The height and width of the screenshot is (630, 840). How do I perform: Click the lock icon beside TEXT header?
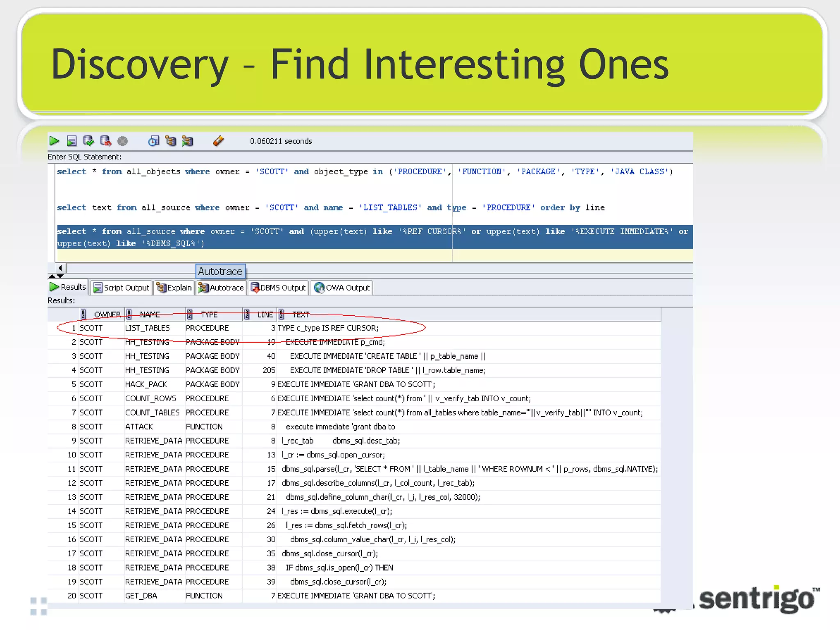tap(281, 315)
